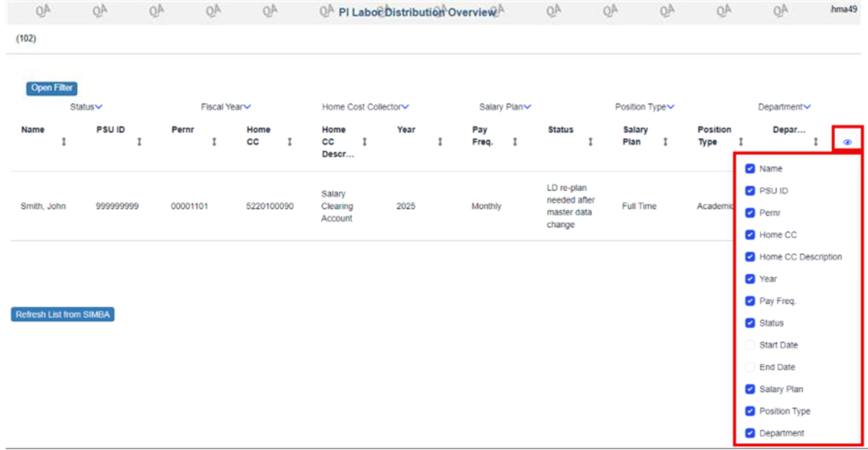Click the (102) record count text
The width and height of the screenshot is (868, 450).
point(26,38)
